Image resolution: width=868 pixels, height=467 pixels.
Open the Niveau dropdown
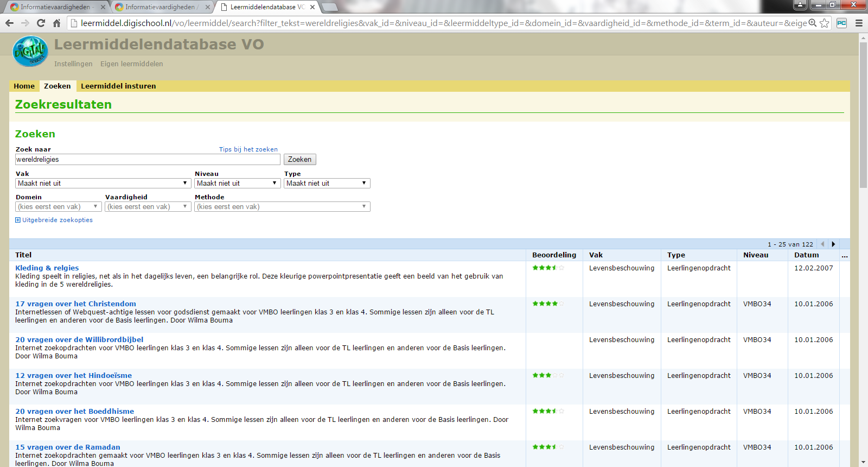pos(237,184)
